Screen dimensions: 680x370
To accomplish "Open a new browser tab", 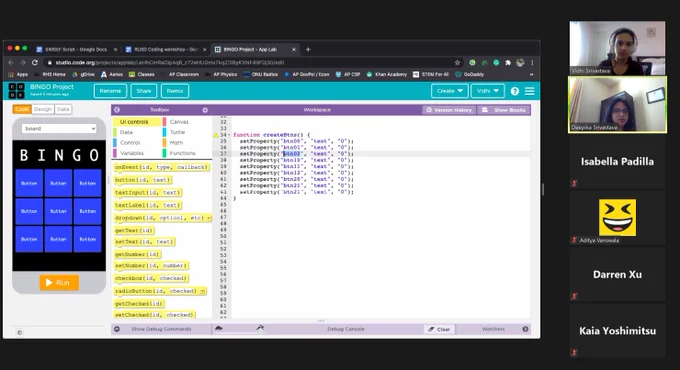I will pos(308,49).
